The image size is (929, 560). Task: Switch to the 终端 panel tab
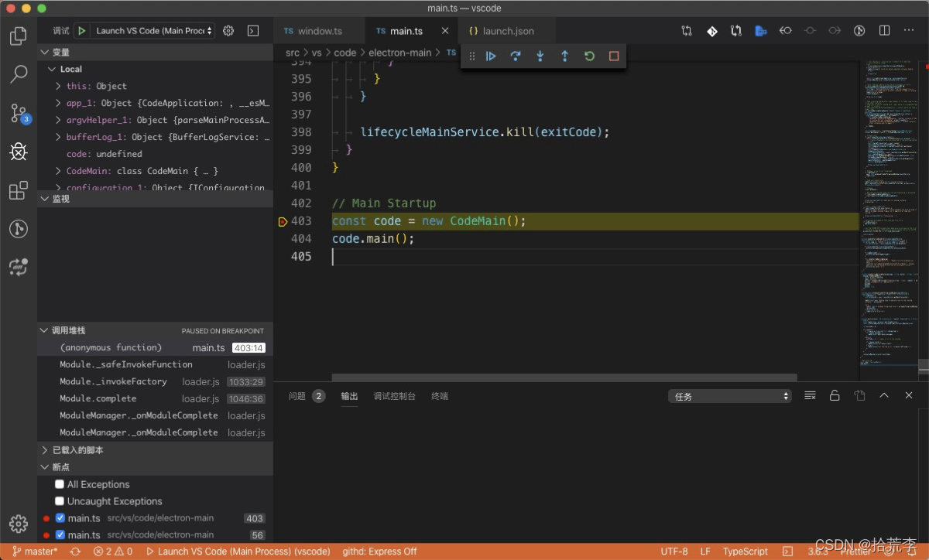(440, 396)
